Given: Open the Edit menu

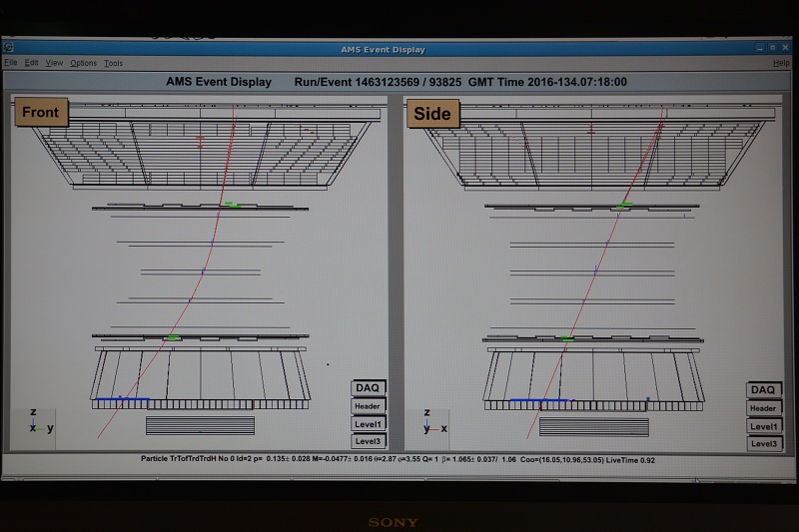Looking at the screenshot, I should click(x=32, y=63).
